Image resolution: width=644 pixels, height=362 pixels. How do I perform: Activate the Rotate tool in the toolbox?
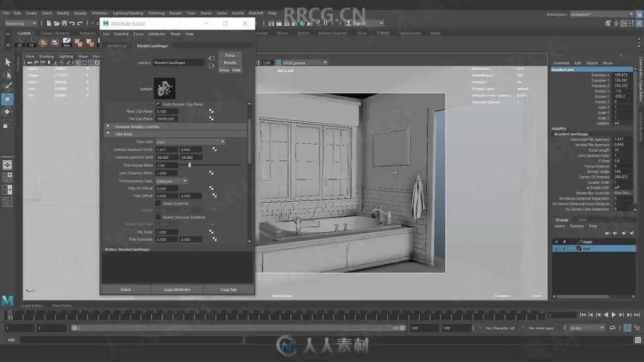click(8, 112)
